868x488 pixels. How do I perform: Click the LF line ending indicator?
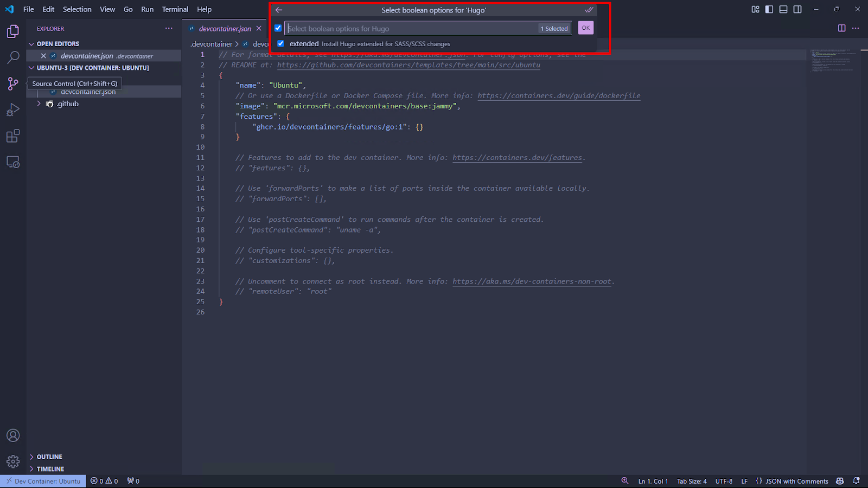pyautogui.click(x=744, y=481)
